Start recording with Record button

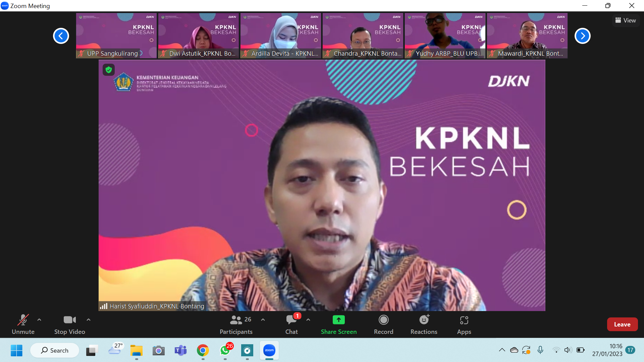tap(384, 324)
